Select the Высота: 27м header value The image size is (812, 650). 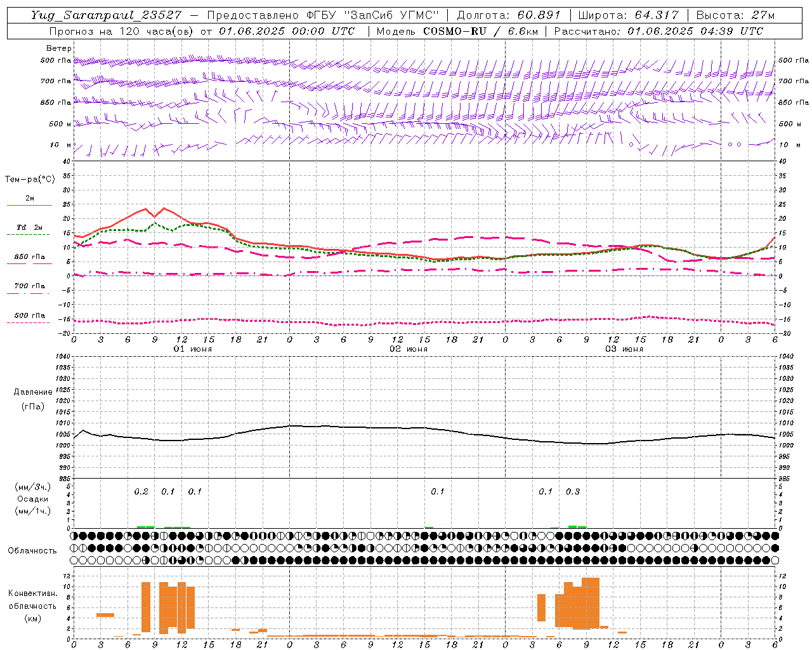click(735, 15)
